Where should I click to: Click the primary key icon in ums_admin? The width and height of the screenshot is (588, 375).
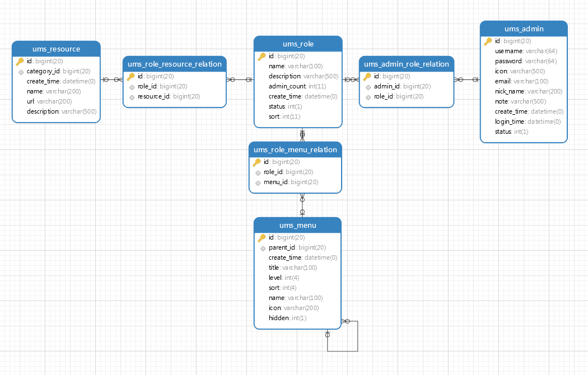click(488, 41)
